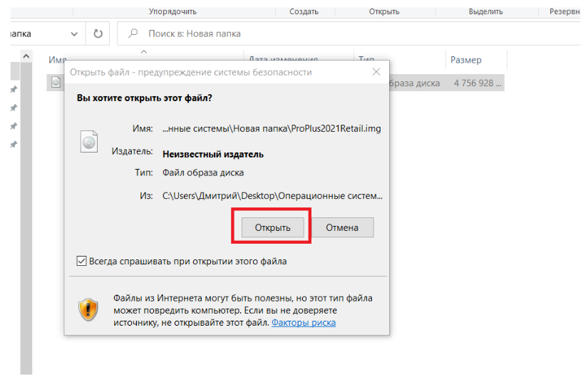
Task: Open the 'Факторы риска' link
Action: click(x=304, y=323)
